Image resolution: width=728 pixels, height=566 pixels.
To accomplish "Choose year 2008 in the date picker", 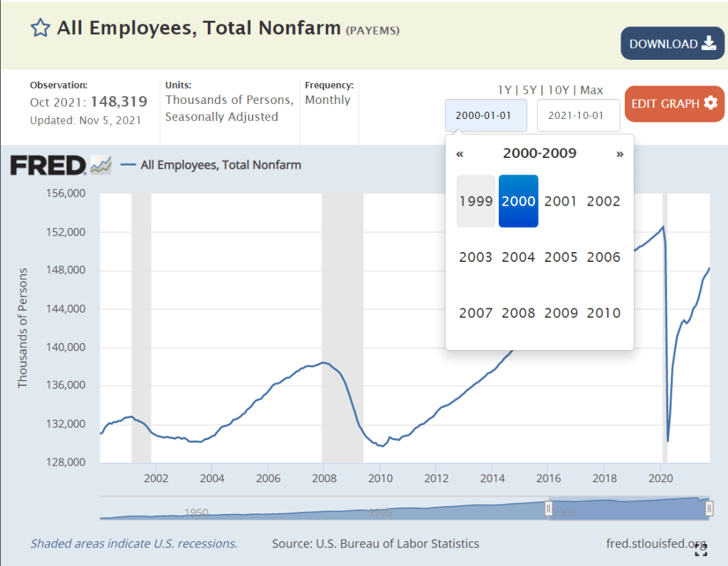I will point(518,313).
